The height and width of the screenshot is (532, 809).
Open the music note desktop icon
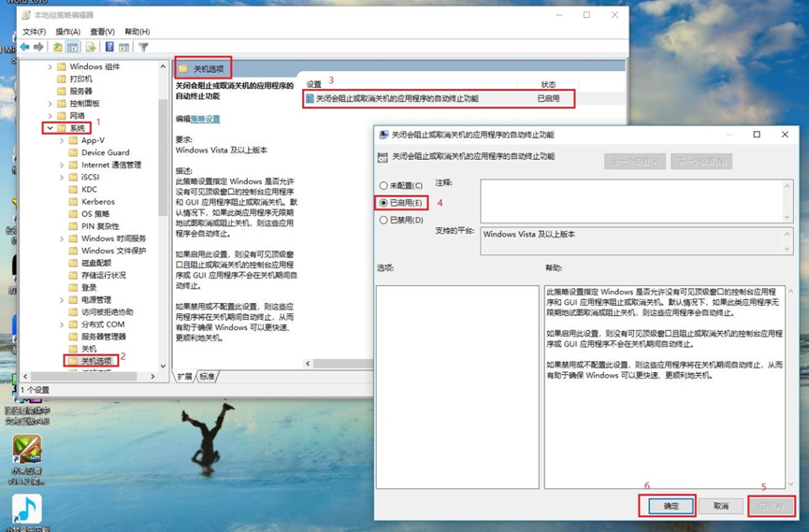pyautogui.click(x=27, y=509)
